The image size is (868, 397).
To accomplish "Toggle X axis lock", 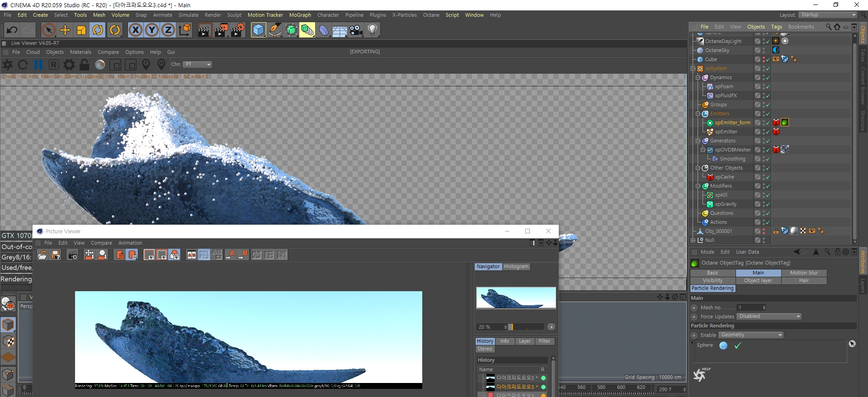I will click(x=135, y=30).
